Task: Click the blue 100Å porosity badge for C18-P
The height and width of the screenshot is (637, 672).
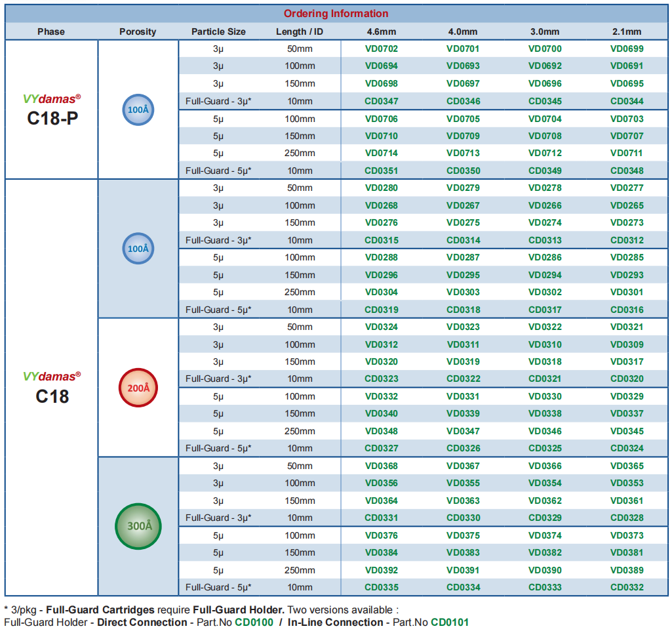Action: [x=138, y=110]
